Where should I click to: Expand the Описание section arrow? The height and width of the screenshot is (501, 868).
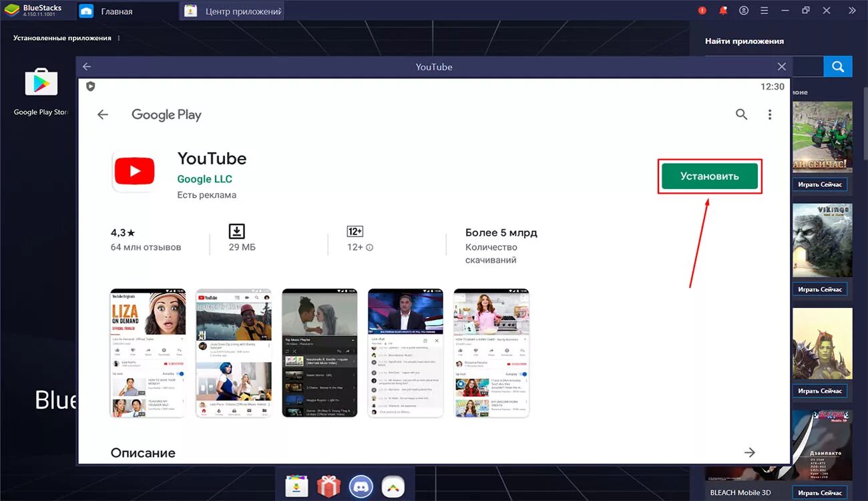pos(750,452)
